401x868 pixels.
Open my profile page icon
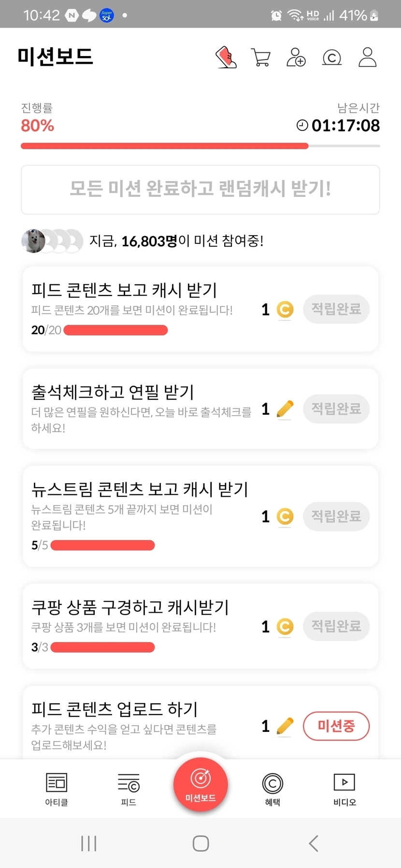pos(367,57)
